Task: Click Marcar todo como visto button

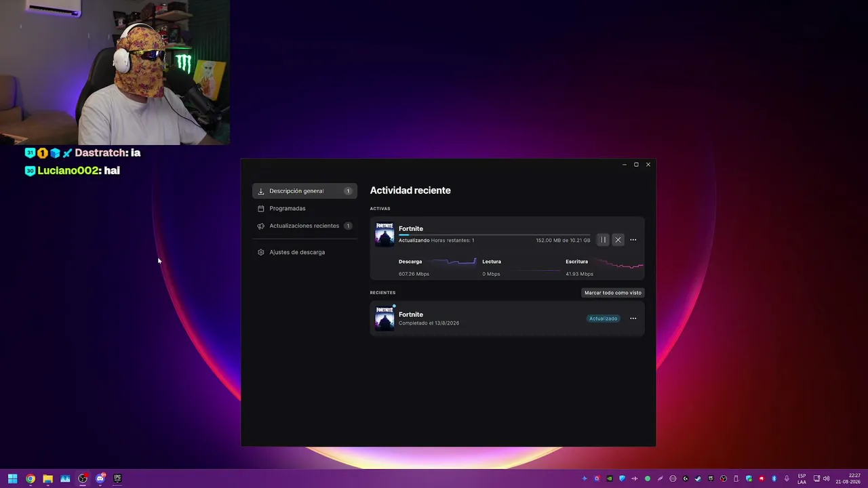Action: pos(613,293)
